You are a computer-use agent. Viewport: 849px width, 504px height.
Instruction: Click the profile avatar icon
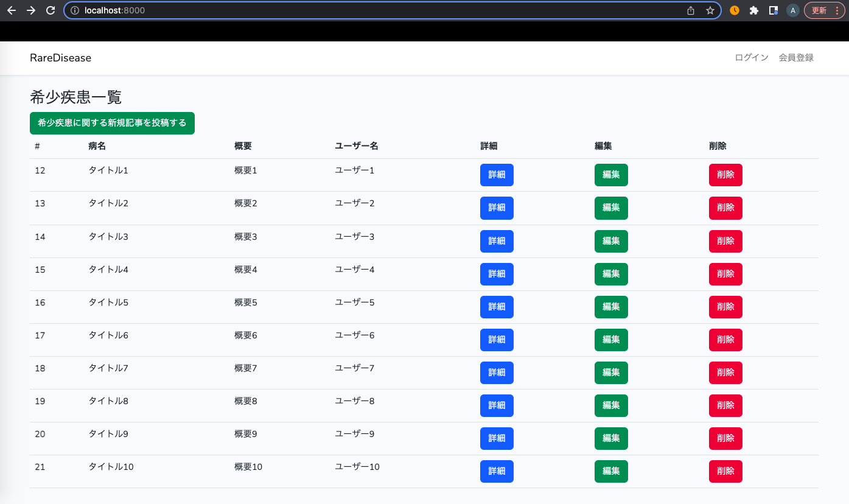point(792,10)
